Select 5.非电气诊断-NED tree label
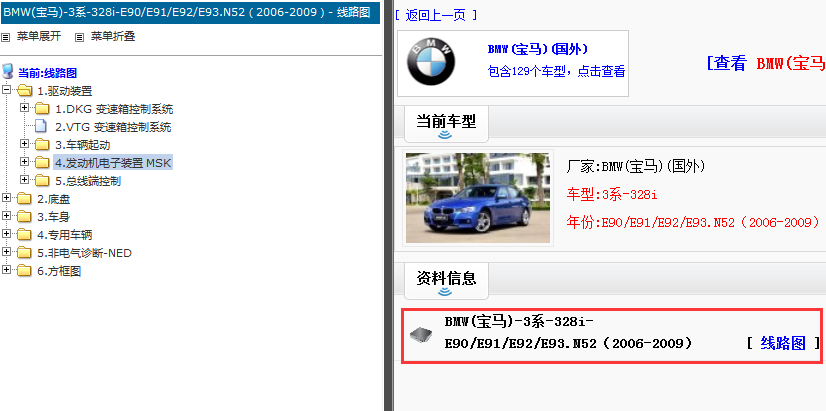The height and width of the screenshot is (411, 826). (x=84, y=253)
